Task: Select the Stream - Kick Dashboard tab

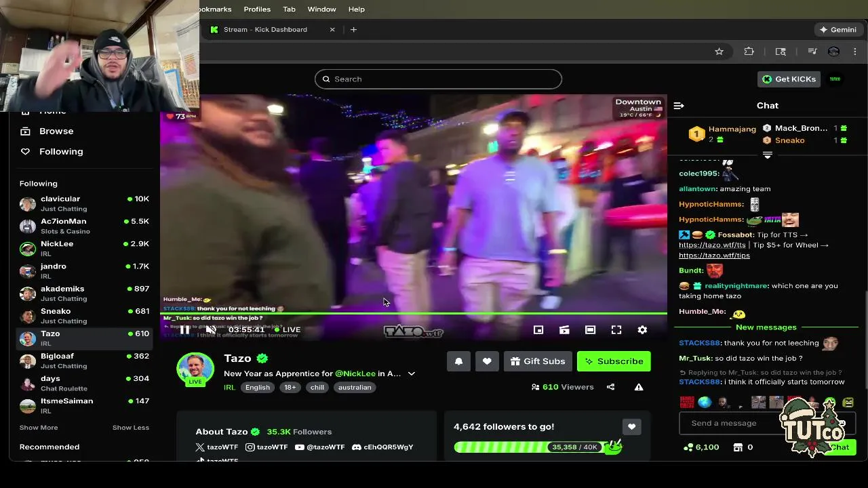Action: (271, 29)
